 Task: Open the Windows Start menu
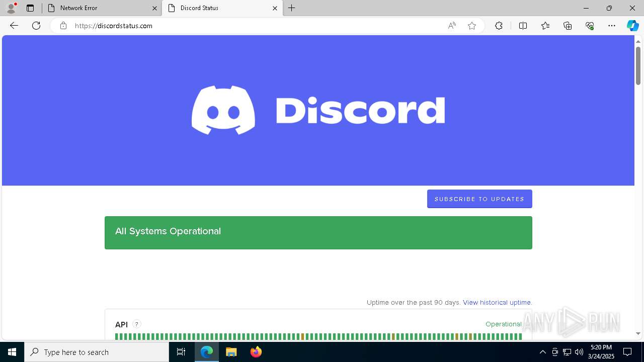point(12,352)
